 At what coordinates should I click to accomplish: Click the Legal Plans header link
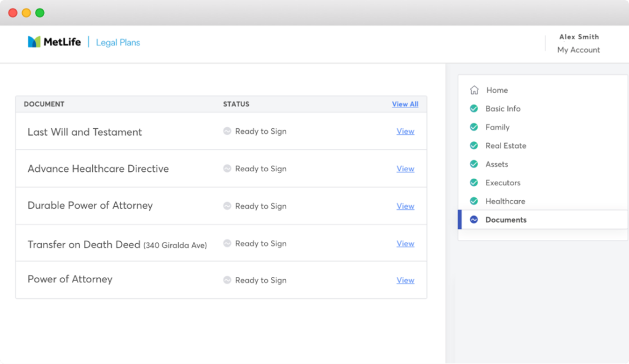pyautogui.click(x=118, y=42)
